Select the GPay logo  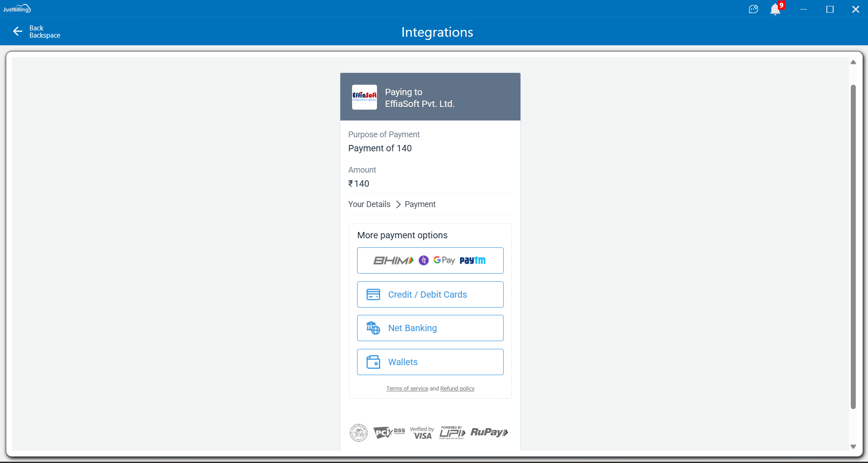pyautogui.click(x=444, y=260)
